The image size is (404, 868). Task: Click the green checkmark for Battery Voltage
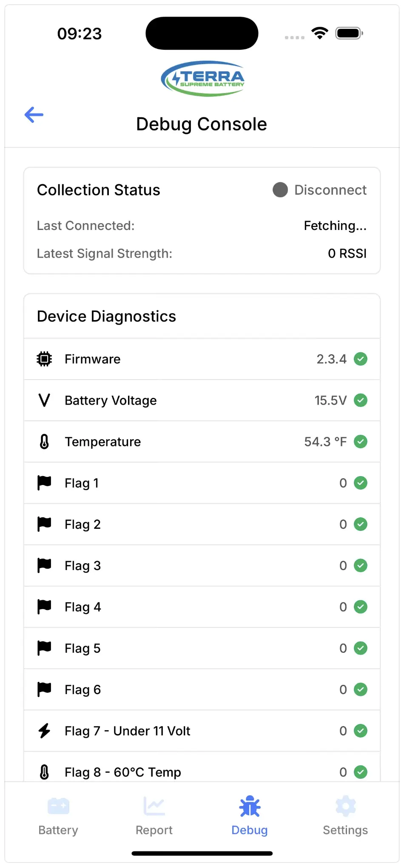point(361,400)
